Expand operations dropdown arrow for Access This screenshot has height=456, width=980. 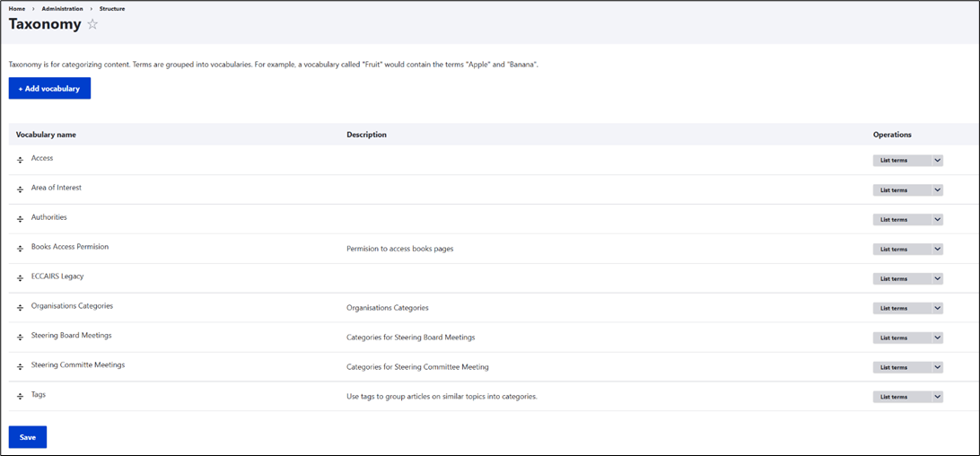[937, 161]
